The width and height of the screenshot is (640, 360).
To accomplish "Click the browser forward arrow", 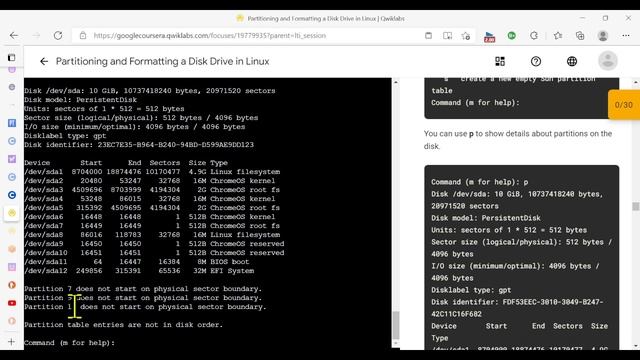I will tap(36, 36).
